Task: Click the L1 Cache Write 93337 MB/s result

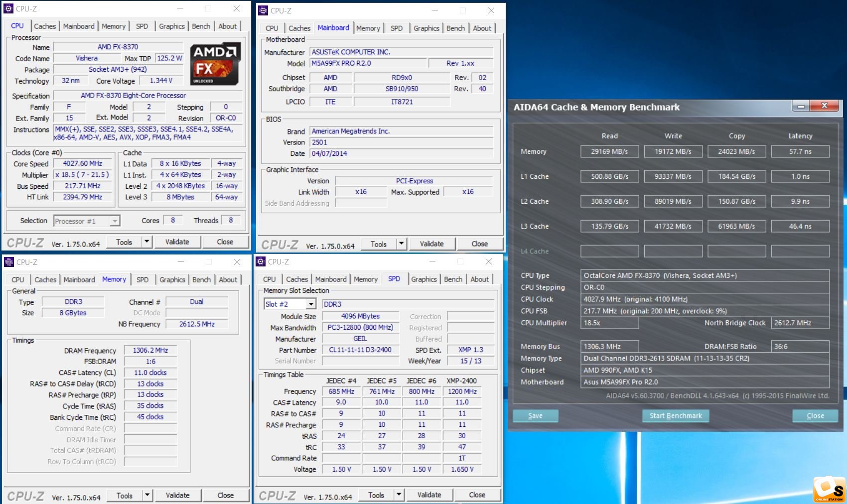Action: (673, 176)
